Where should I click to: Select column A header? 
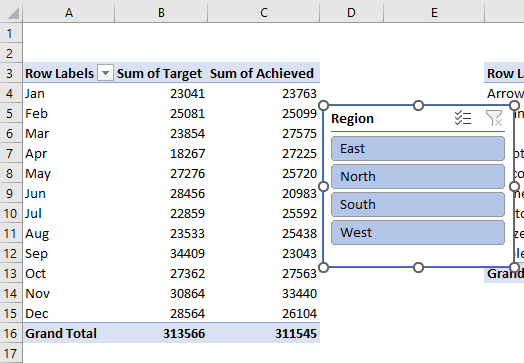69,12
